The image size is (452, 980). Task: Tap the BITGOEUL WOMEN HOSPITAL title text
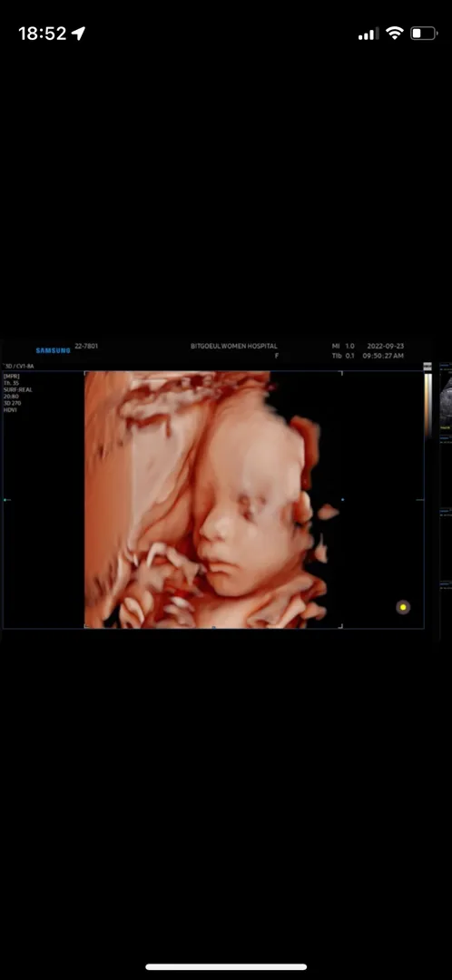pos(234,346)
